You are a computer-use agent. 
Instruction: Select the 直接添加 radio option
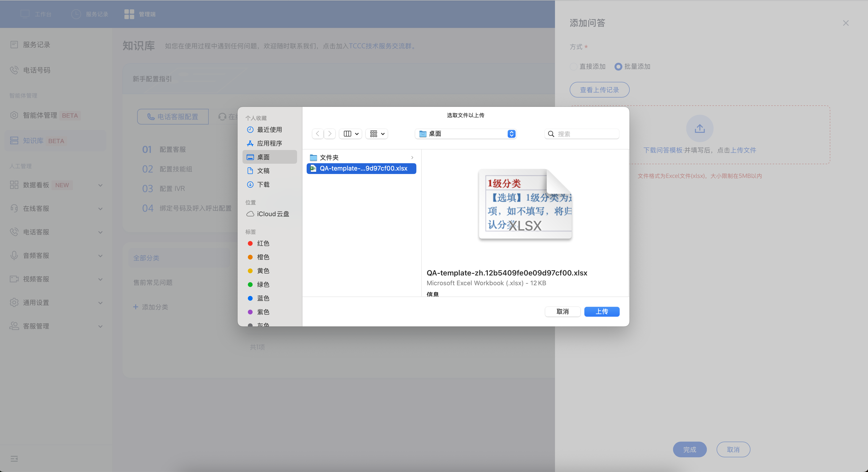point(574,66)
